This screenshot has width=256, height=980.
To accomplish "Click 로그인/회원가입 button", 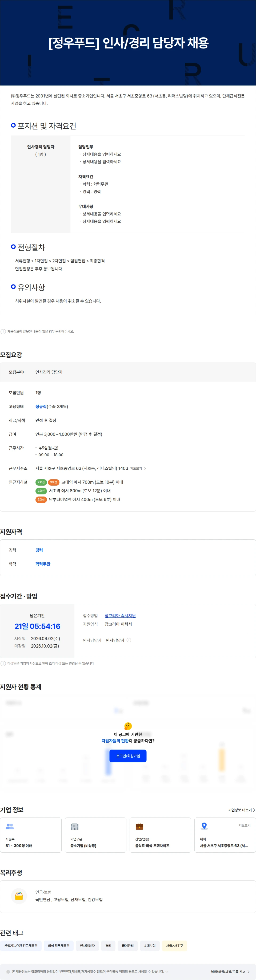I will pos(128,756).
